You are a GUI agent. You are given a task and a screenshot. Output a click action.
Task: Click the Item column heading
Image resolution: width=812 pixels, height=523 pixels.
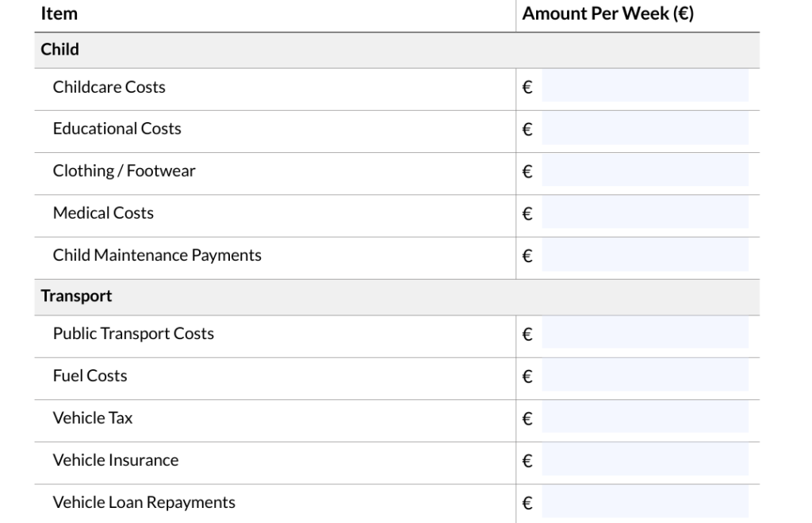click(x=59, y=14)
